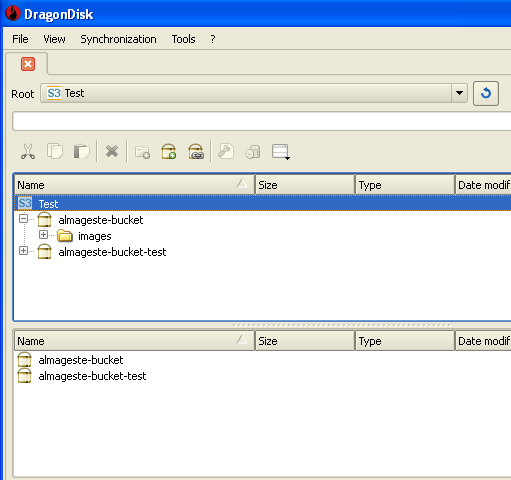Open the view layout dropdown icon
This screenshot has width=511, height=480.
(281, 152)
